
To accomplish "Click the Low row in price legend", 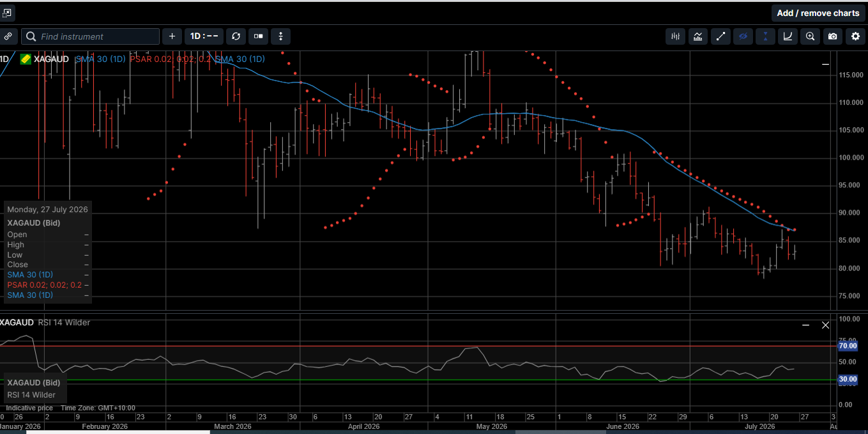I will [x=48, y=254].
